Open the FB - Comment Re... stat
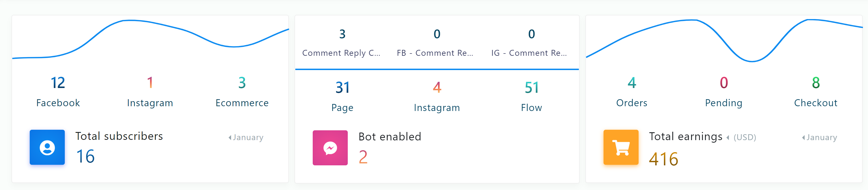Screen dimensions: 868x190 point(436,43)
